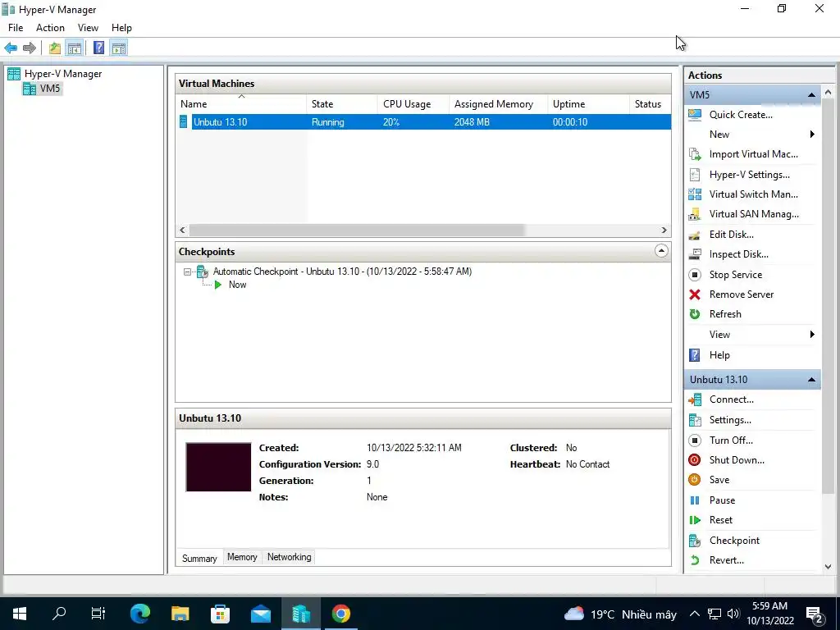Click the Edit Disk icon
The width and height of the screenshot is (840, 630).
click(x=695, y=235)
